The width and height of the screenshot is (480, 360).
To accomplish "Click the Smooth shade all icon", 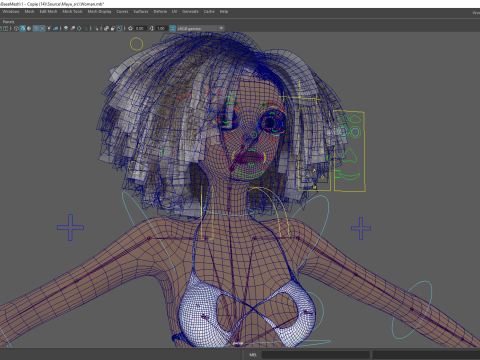I will 23,29.
